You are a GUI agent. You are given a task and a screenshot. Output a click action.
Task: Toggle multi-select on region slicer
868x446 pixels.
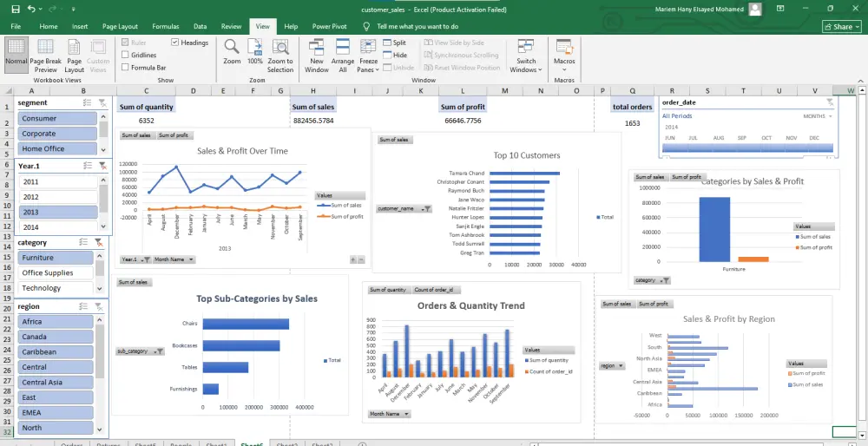click(x=83, y=306)
